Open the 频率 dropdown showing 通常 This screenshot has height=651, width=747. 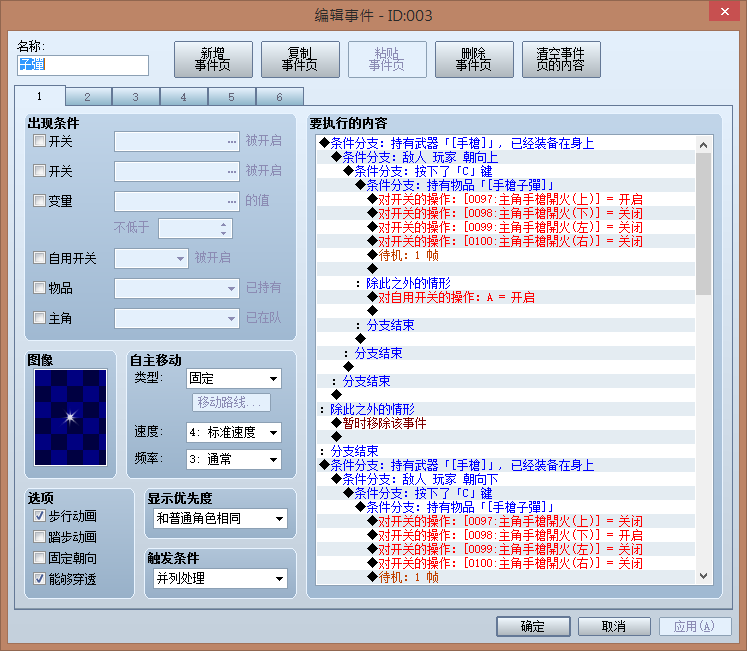[233, 459]
